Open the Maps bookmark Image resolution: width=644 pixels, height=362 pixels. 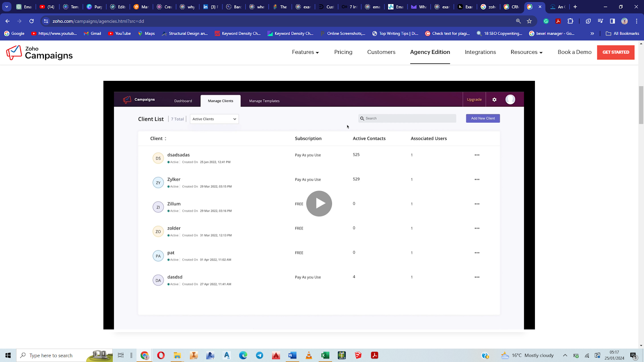(x=146, y=33)
